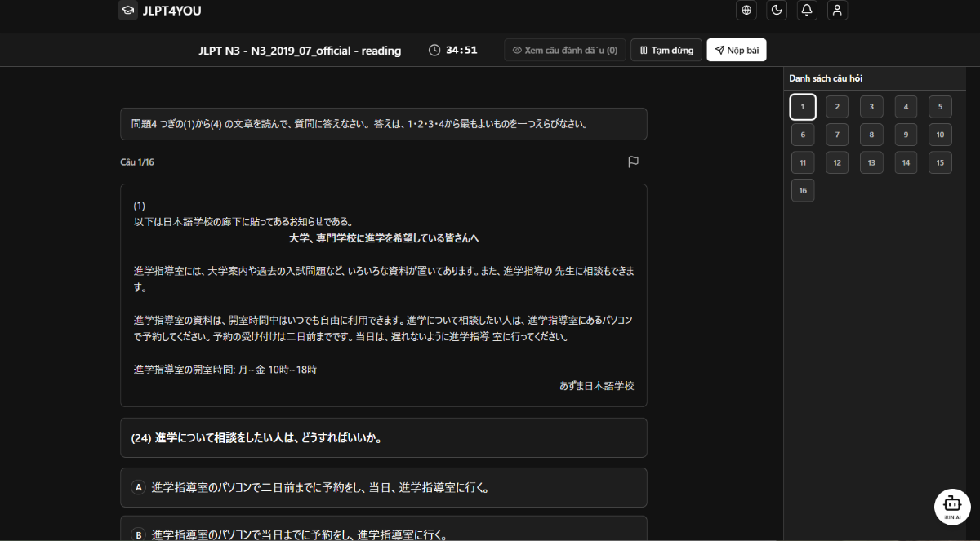Click the send icon on Nộp bài

[719, 49]
